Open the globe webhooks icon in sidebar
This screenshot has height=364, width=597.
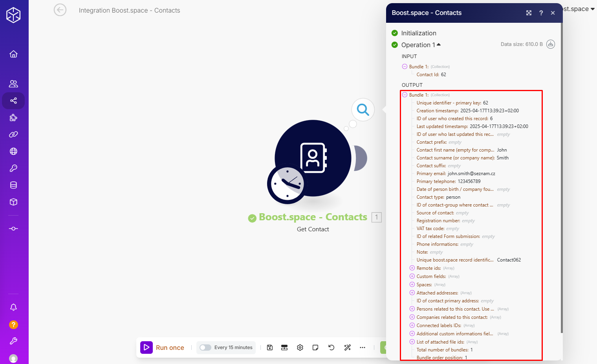pos(13,152)
